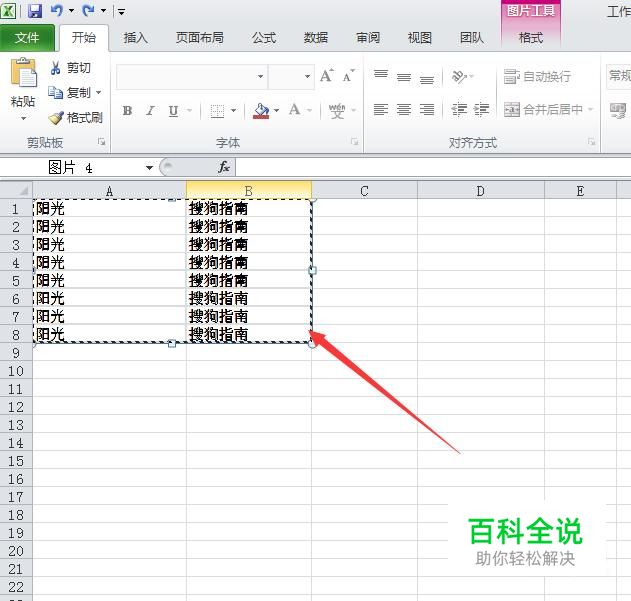The image size is (631, 601).
Task: Click the select-all corner of the sheet
Action: [16, 190]
